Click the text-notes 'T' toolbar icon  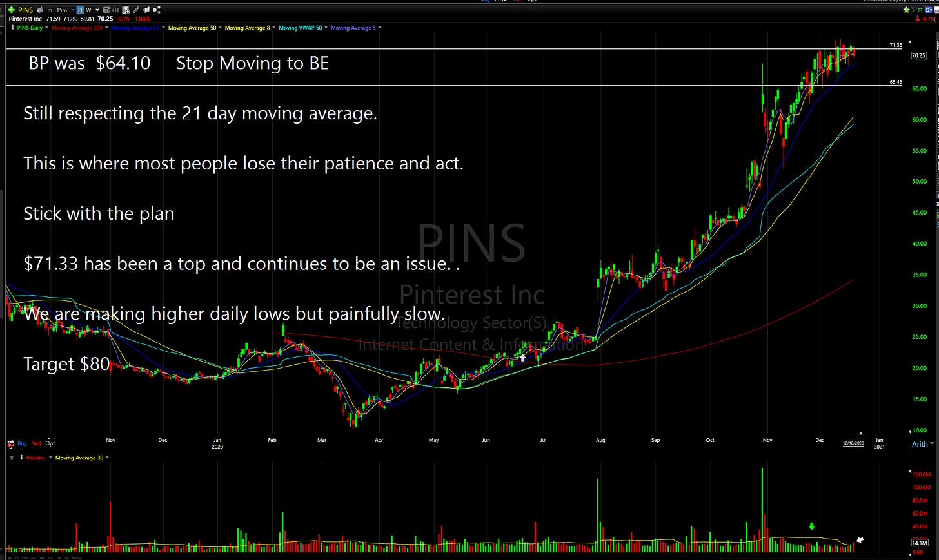[x=106, y=10]
